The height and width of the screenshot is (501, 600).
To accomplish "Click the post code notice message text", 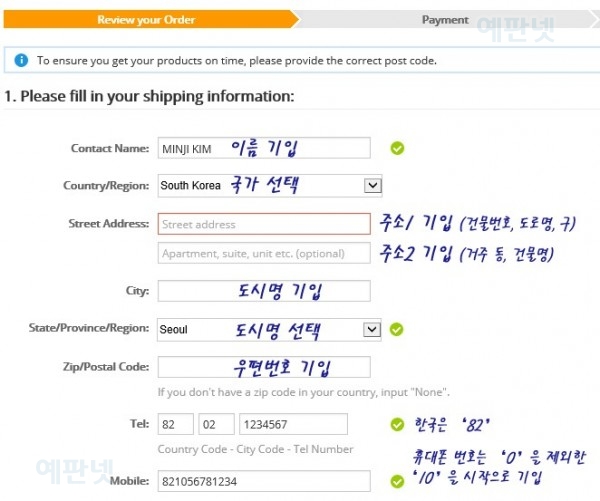I will click(236, 60).
